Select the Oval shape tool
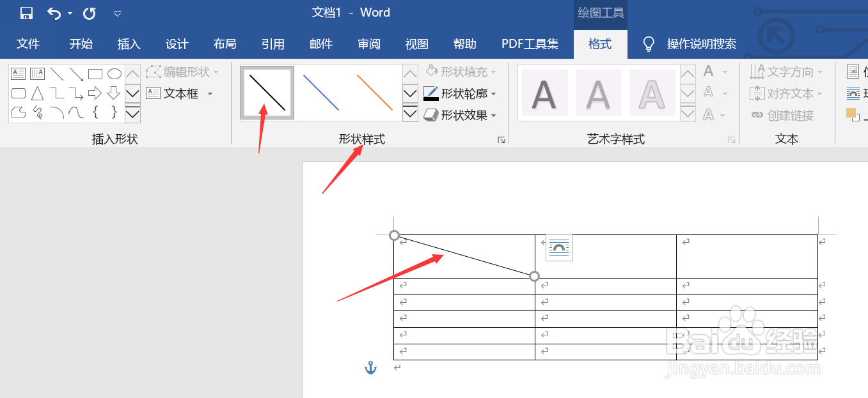The height and width of the screenshot is (398, 868). (114, 73)
